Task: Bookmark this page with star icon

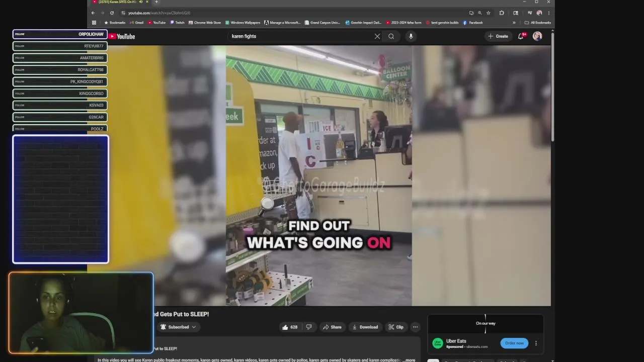Action: (488, 13)
